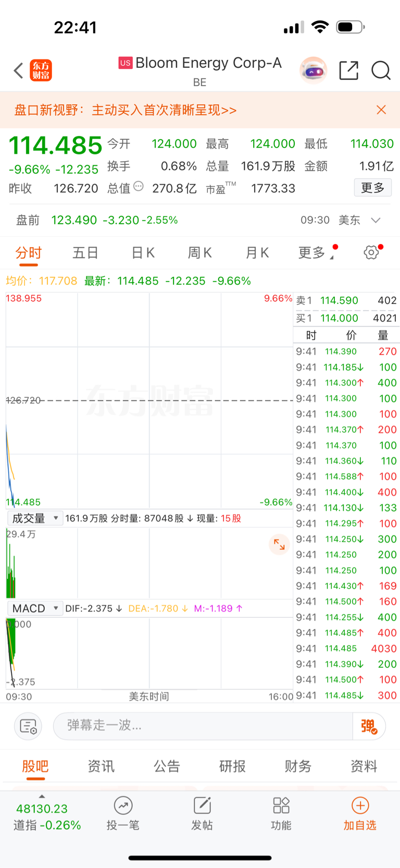This screenshot has height=868, width=400.
Task: Tap the expand chart fullscreen icon
Action: pyautogui.click(x=279, y=544)
